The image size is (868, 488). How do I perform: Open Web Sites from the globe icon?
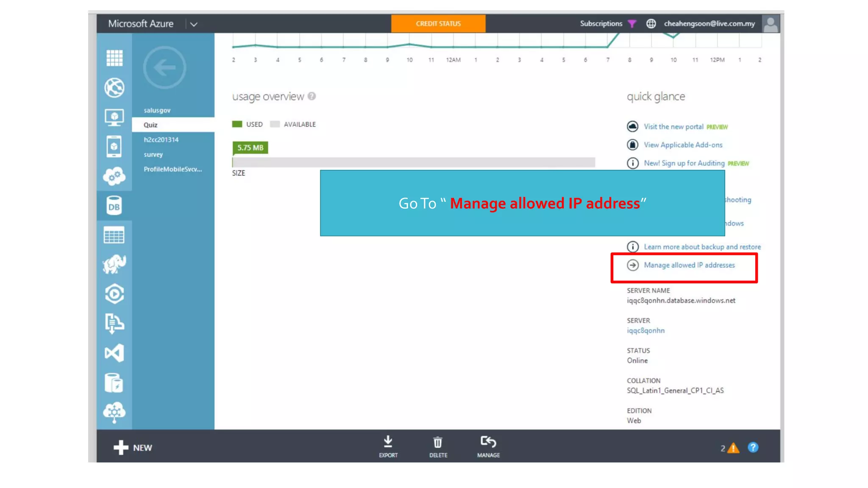coord(114,88)
